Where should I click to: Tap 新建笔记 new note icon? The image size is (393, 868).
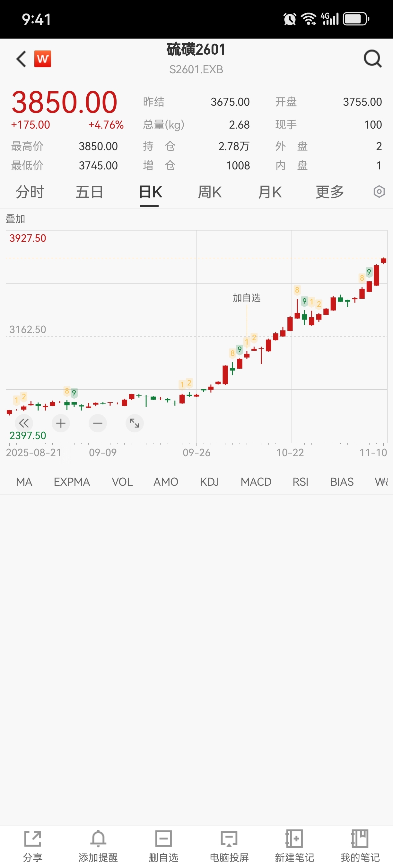point(294,839)
